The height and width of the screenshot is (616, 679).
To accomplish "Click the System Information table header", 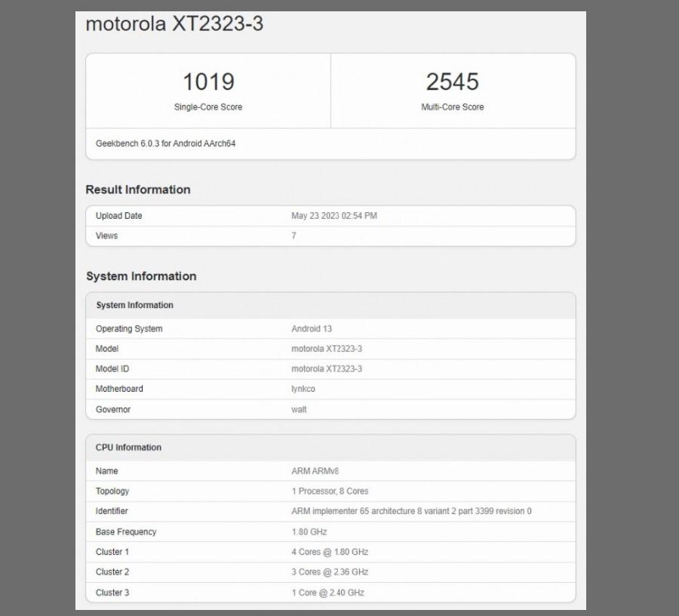I will 134,305.
